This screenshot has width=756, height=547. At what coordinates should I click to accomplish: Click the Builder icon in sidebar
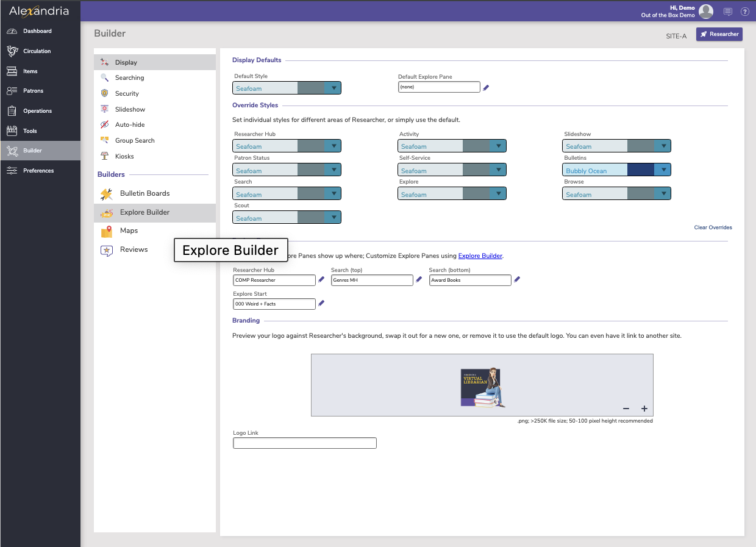[12, 151]
